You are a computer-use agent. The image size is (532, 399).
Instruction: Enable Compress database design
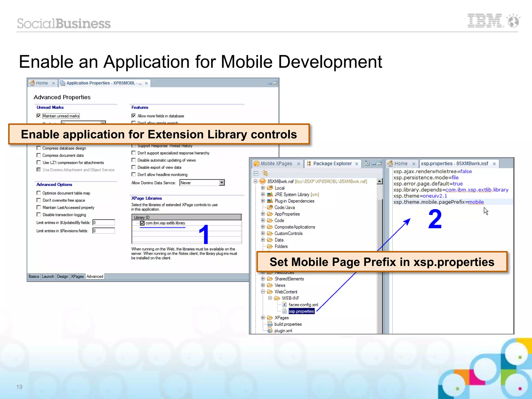click(39, 148)
